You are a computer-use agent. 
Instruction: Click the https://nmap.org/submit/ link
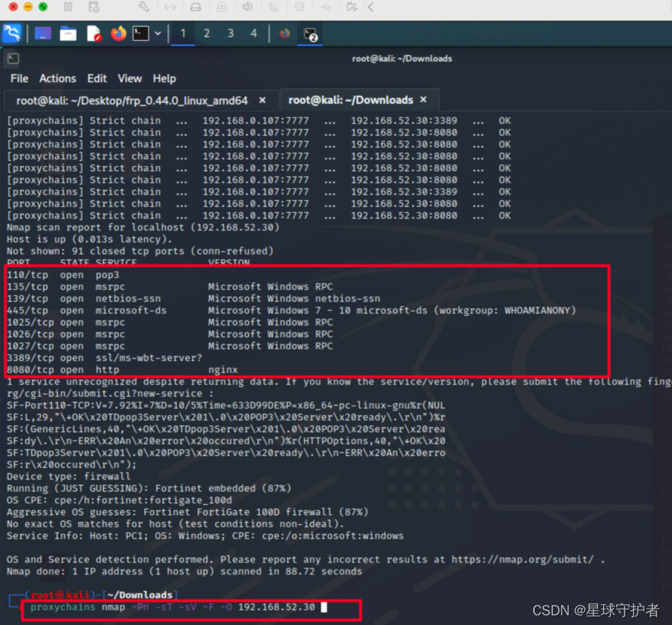(x=522, y=560)
